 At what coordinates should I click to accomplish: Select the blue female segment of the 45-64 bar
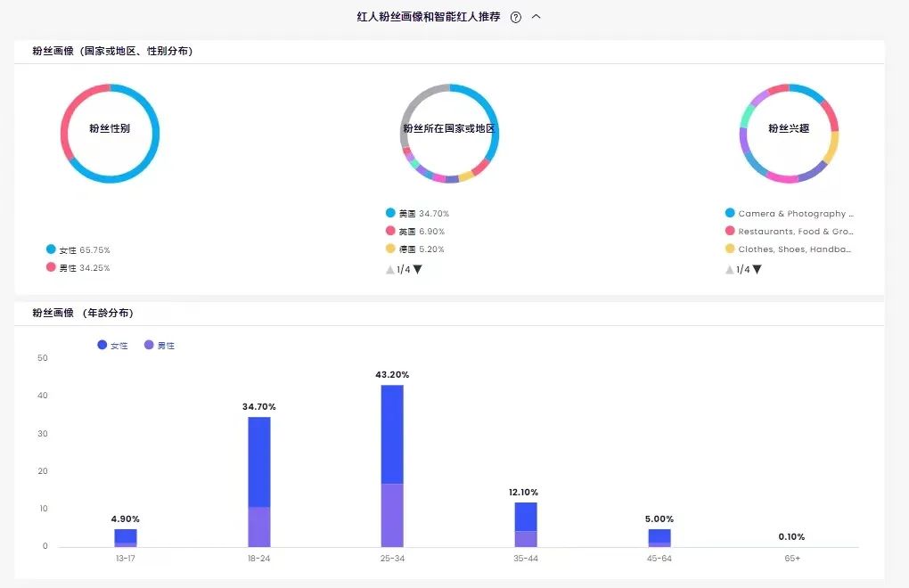click(659, 535)
